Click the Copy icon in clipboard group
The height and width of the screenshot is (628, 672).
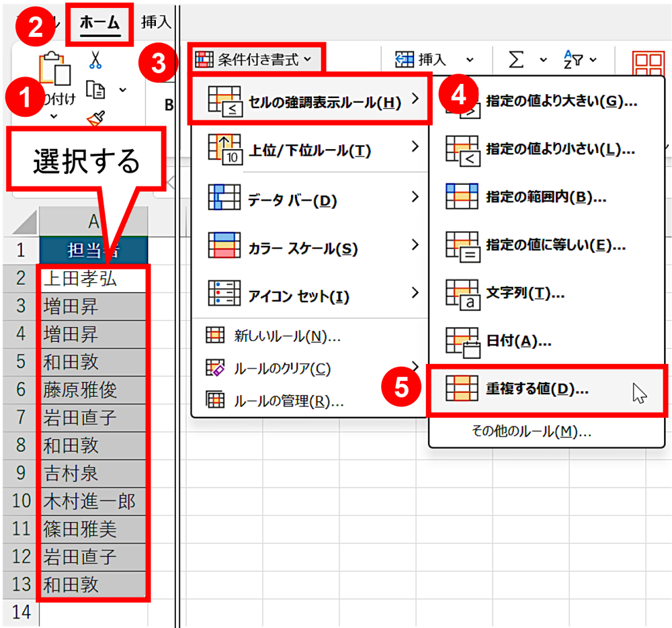click(95, 89)
